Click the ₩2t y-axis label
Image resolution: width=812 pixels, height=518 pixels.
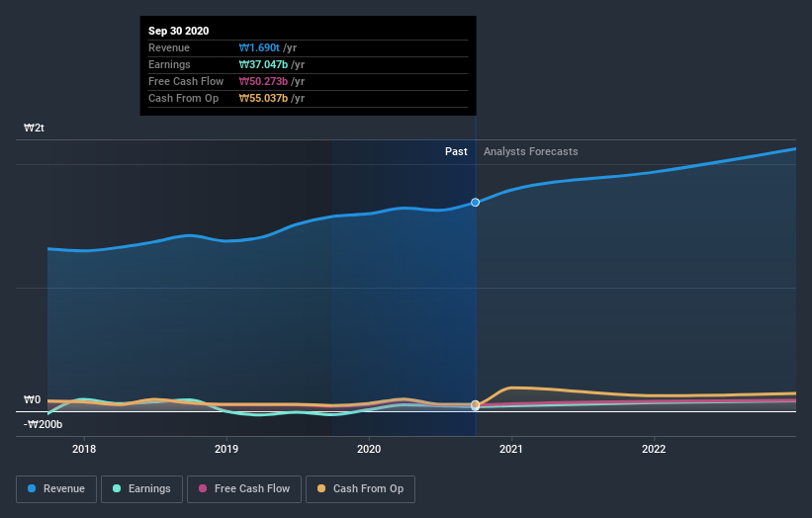[34, 128]
